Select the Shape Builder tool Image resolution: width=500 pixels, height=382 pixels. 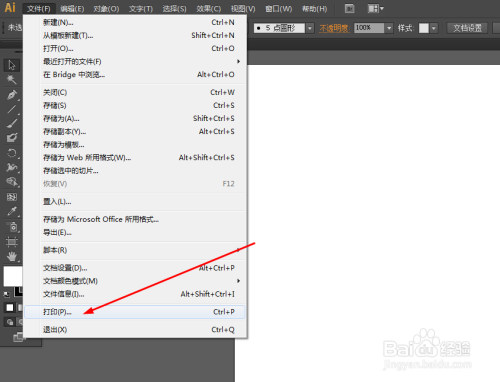12,182
